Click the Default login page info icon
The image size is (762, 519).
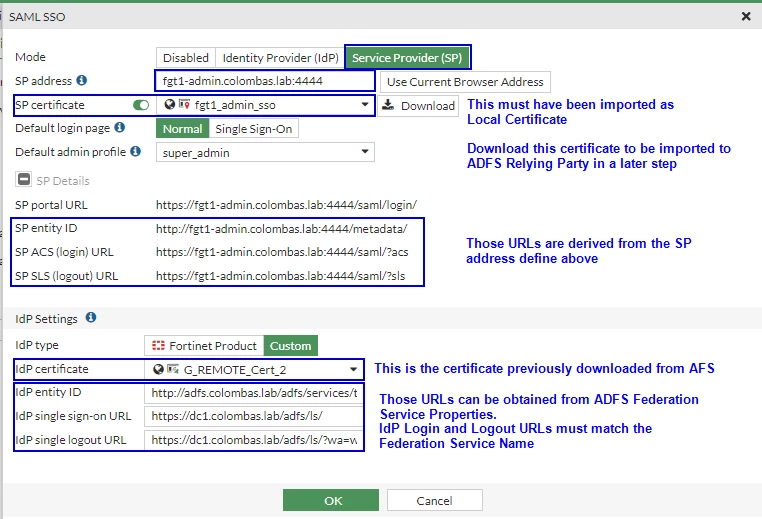coord(120,127)
